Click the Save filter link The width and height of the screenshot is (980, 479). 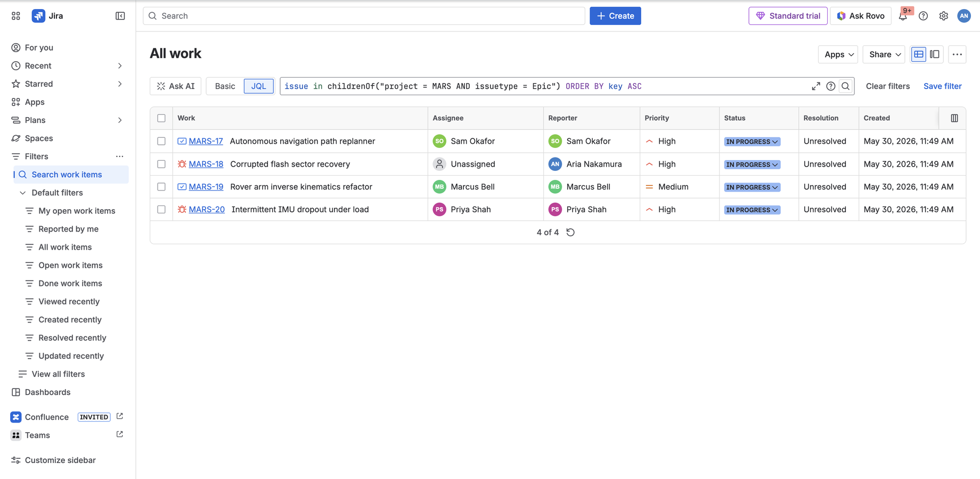(942, 86)
